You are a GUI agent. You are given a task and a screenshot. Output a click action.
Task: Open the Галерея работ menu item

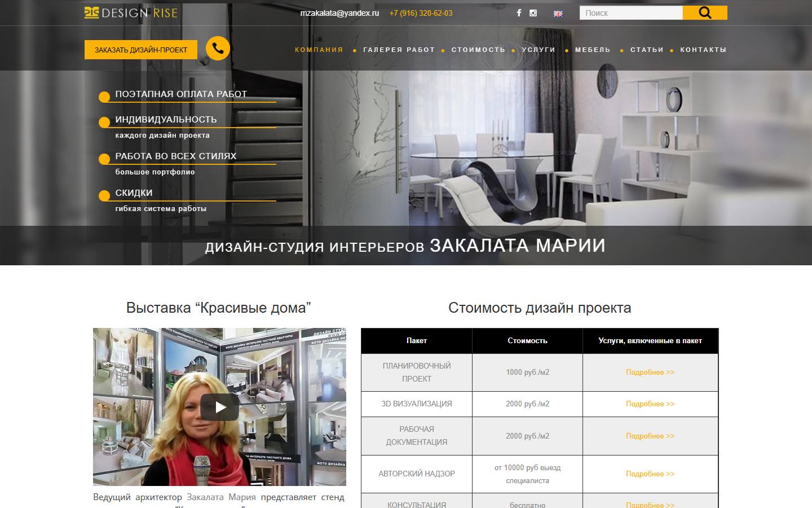pyautogui.click(x=399, y=50)
